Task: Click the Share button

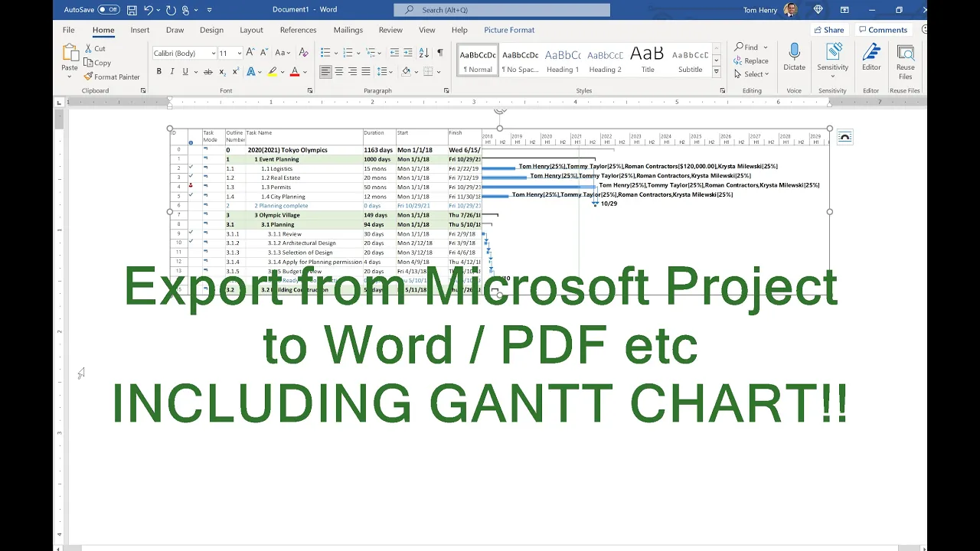Action: (x=829, y=30)
